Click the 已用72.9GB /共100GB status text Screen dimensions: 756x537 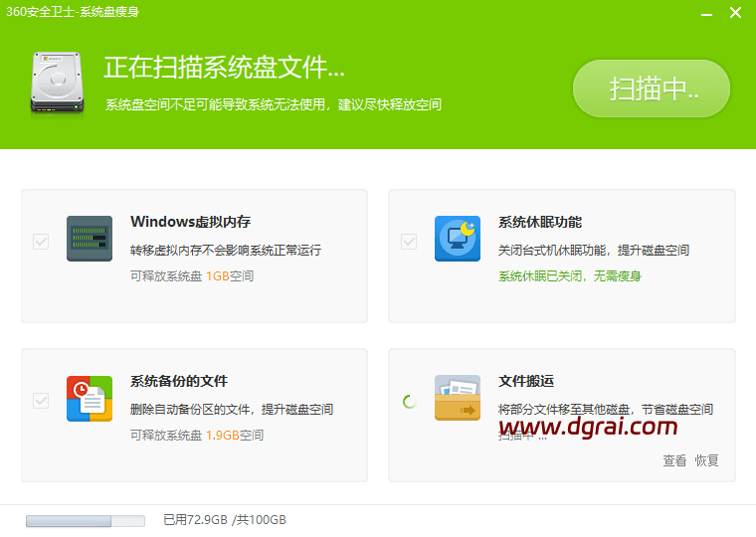click(225, 520)
